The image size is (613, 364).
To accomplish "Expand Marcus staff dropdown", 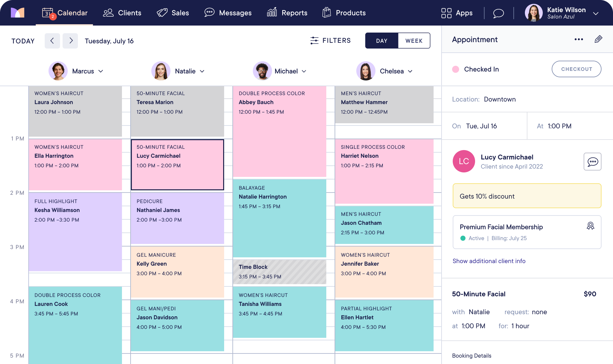I will (101, 71).
